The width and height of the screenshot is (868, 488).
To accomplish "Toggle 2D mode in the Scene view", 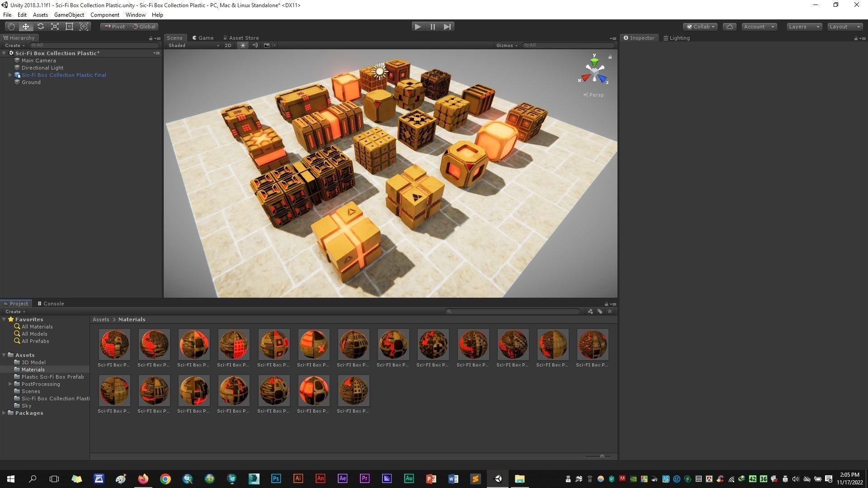I will (x=228, y=45).
